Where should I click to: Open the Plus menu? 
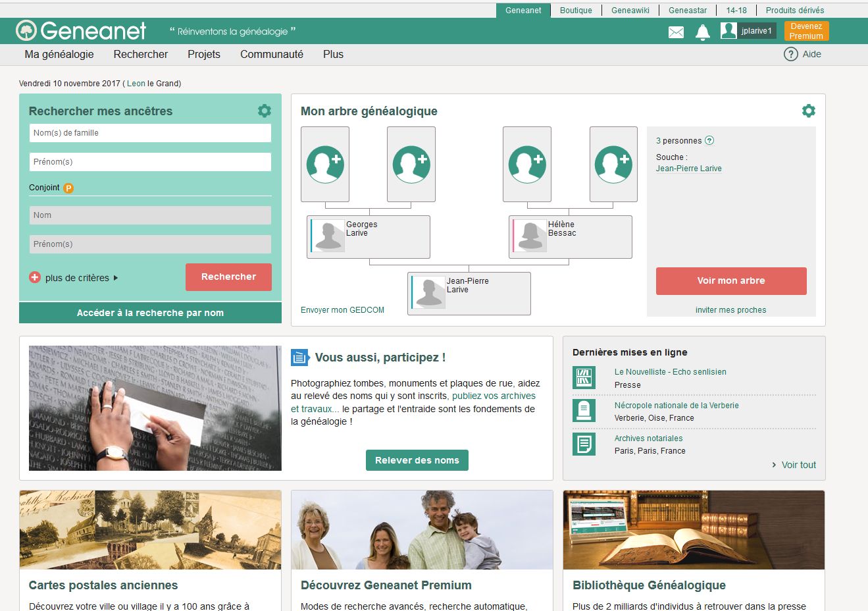click(333, 54)
